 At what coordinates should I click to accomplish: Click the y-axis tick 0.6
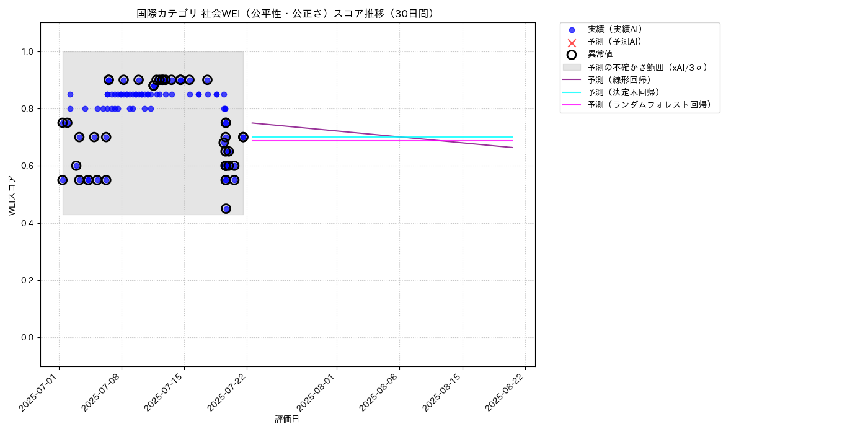(x=29, y=166)
